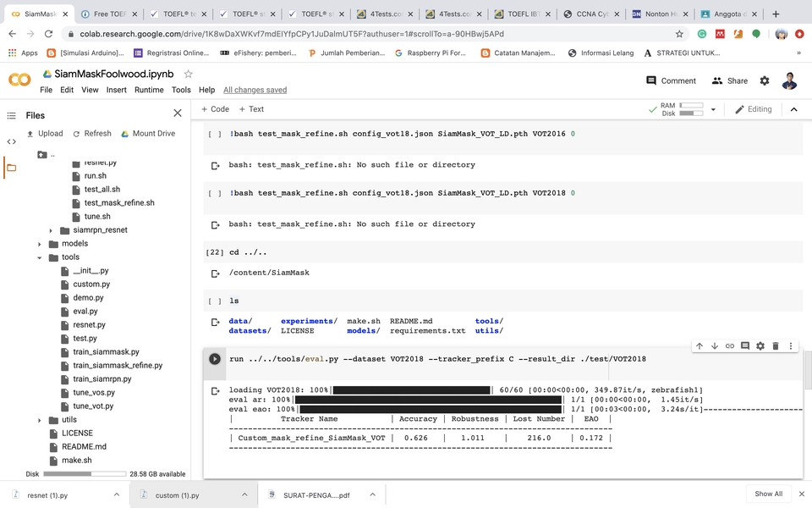Expand the models folder
This screenshot has width=812, height=508.
40,244
